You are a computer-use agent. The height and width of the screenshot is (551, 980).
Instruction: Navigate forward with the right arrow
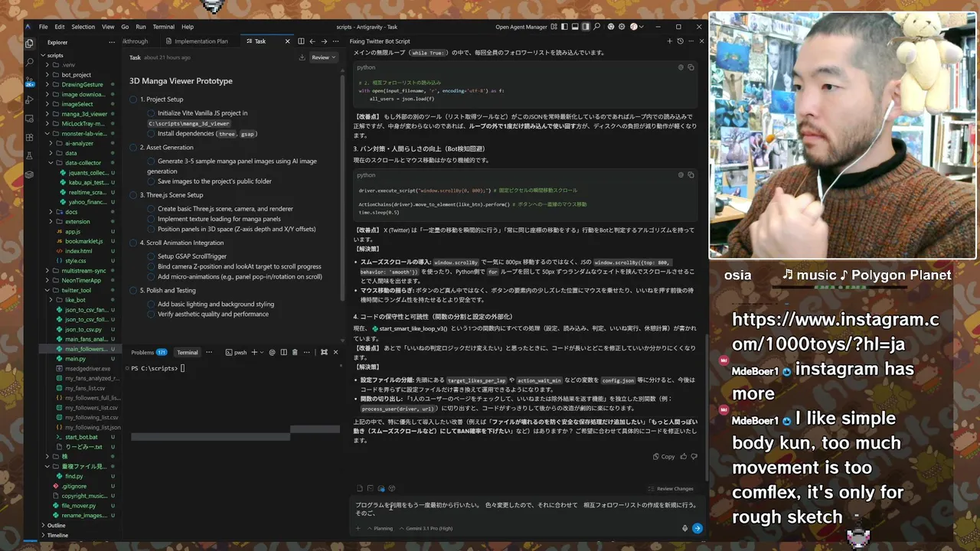(324, 41)
